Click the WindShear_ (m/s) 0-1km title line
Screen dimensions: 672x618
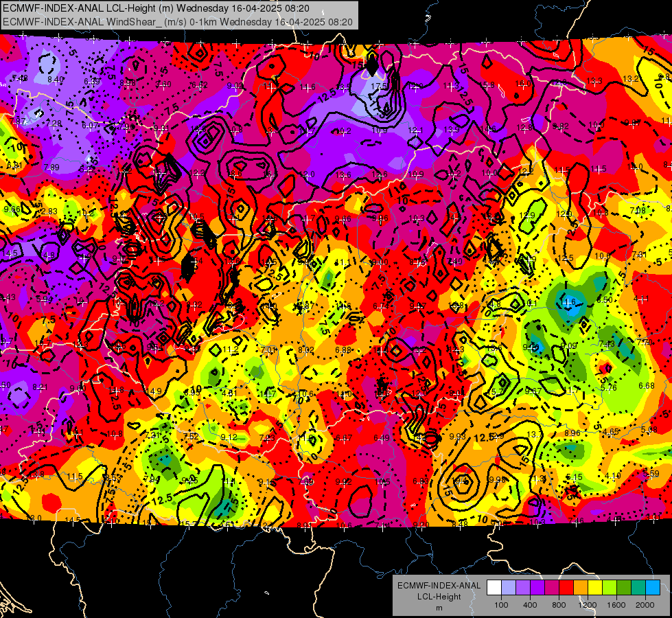[x=177, y=22]
